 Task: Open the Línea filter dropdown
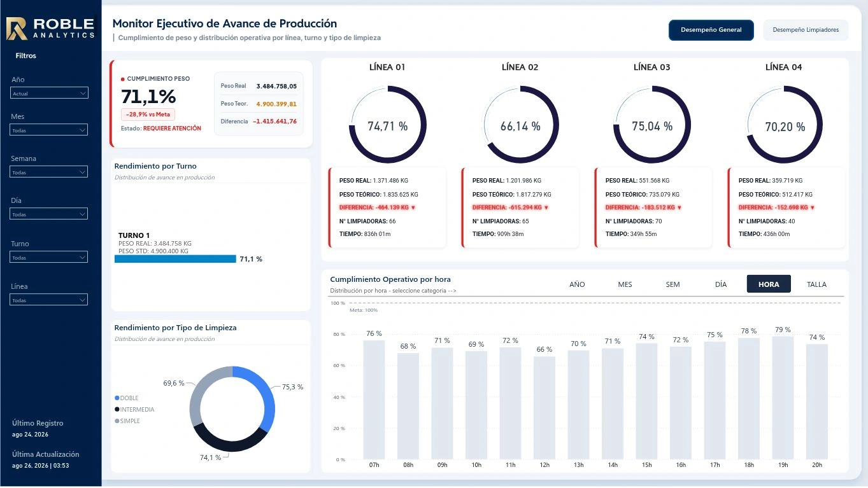(x=49, y=300)
